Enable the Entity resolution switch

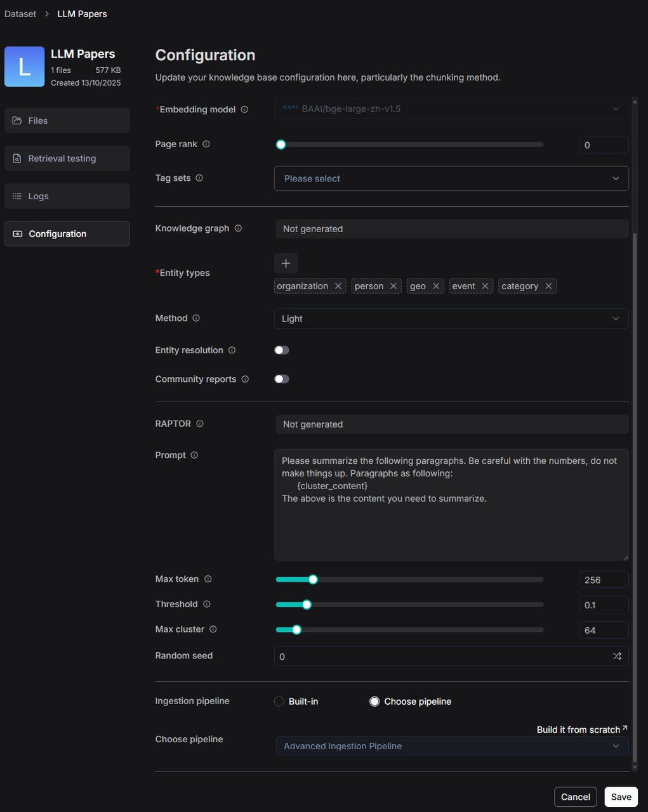pos(282,350)
